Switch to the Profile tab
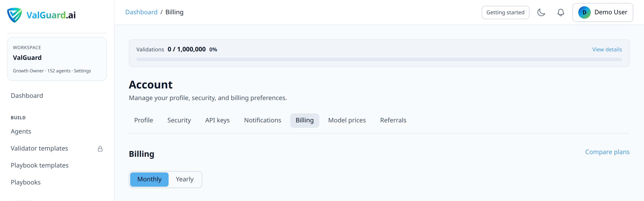 [x=144, y=120]
